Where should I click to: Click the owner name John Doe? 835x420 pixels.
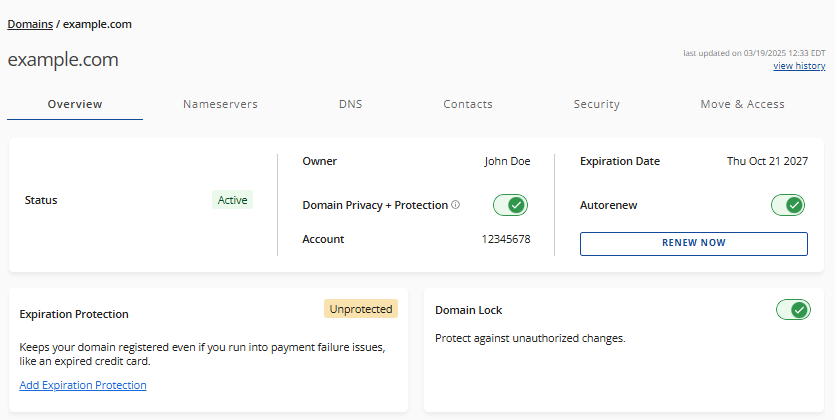point(507,161)
